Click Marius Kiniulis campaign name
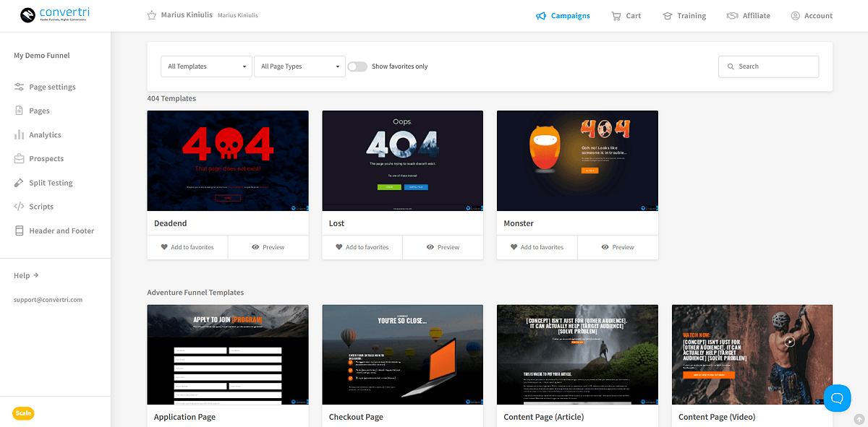This screenshot has height=427, width=868. tap(187, 15)
